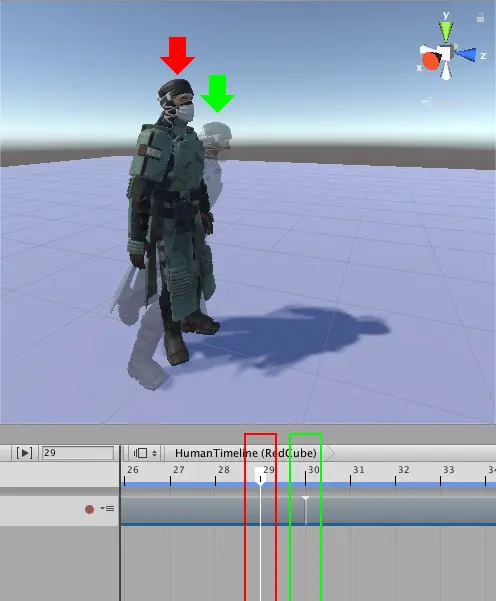
Task: Click the Timeline play range button
Action: point(24,453)
